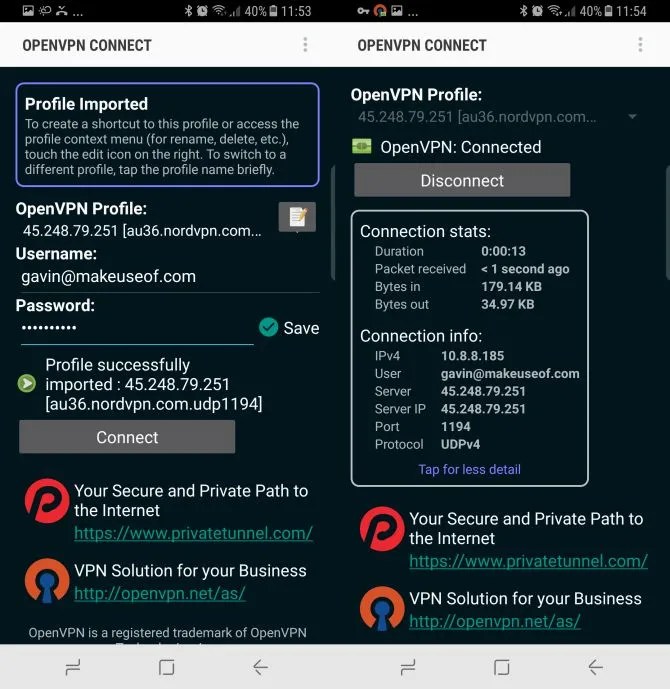The width and height of the screenshot is (670, 689).
Task: Tap the green connected status icon
Action: coord(362,146)
